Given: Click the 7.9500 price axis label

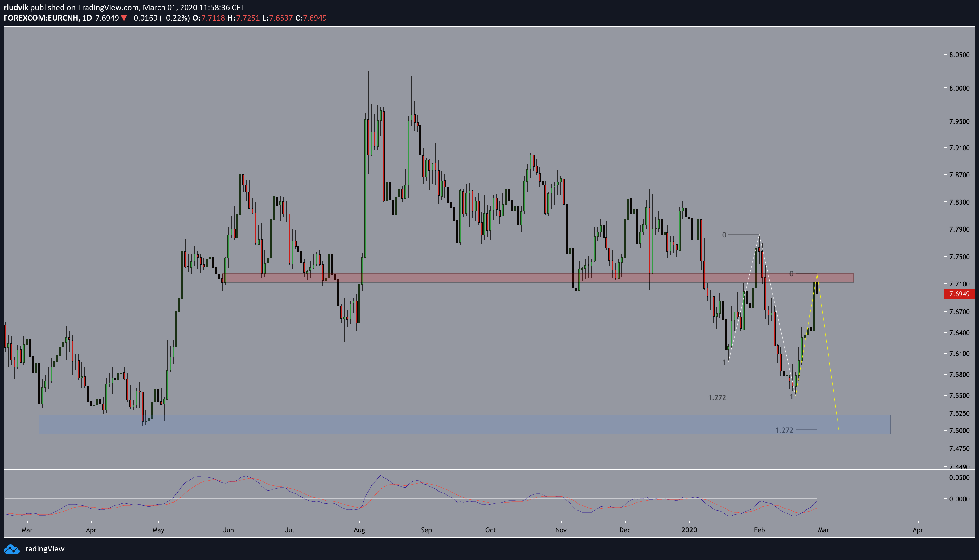Looking at the screenshot, I should [959, 122].
